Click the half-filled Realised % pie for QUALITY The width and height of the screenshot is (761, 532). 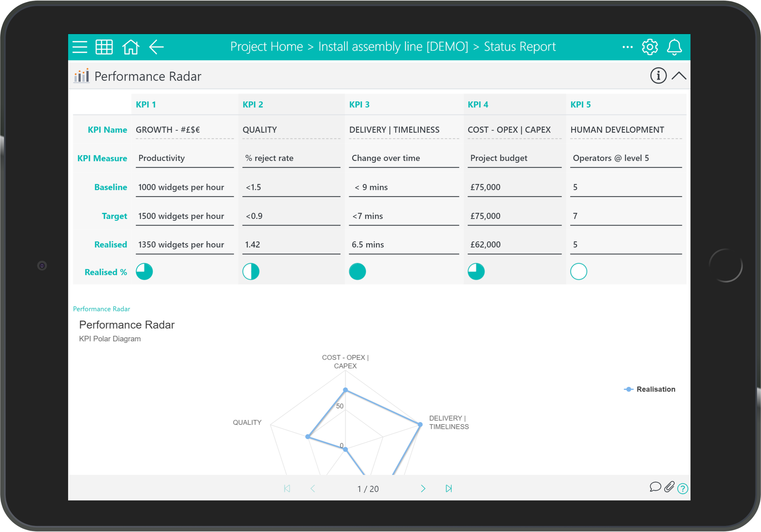[251, 271]
